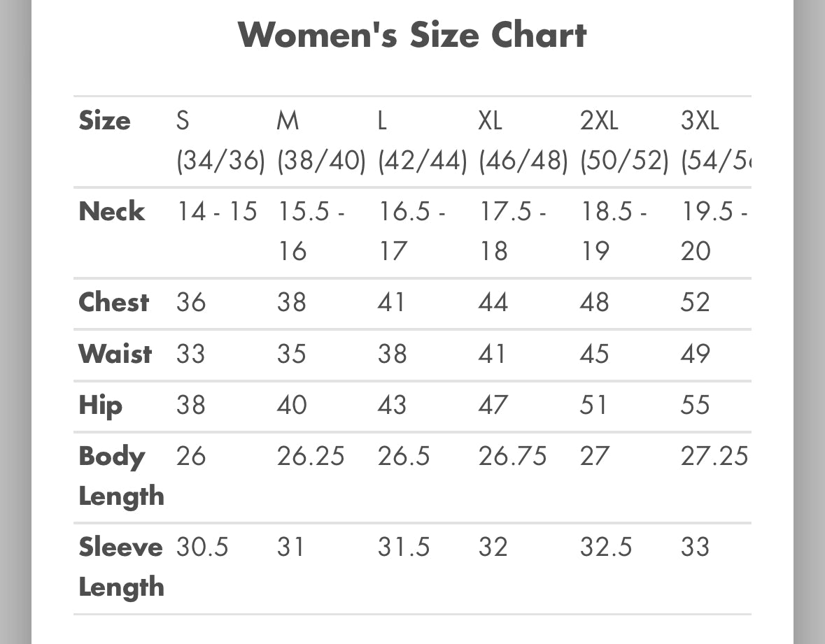Click the Neck row label
The height and width of the screenshot is (644, 825).
click(111, 211)
